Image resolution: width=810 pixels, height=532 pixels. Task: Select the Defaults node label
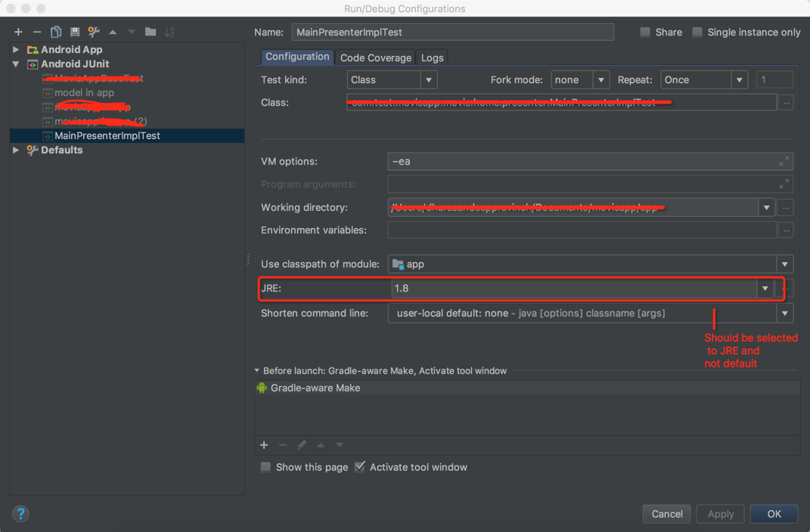pos(61,150)
